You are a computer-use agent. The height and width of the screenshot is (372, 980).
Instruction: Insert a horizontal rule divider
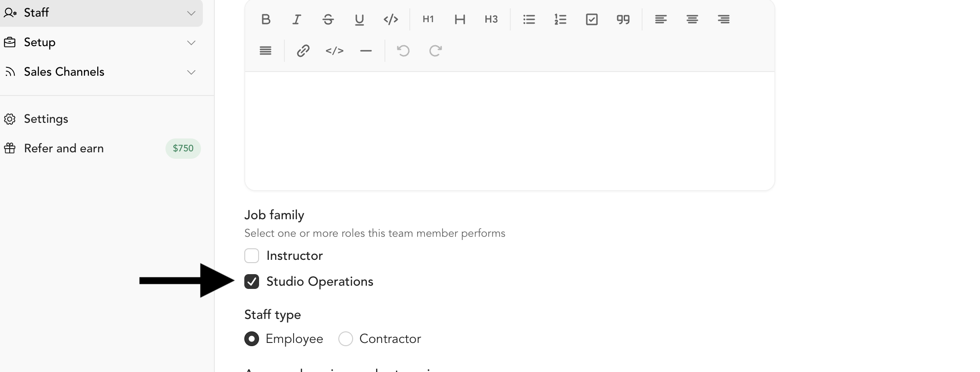(x=366, y=50)
